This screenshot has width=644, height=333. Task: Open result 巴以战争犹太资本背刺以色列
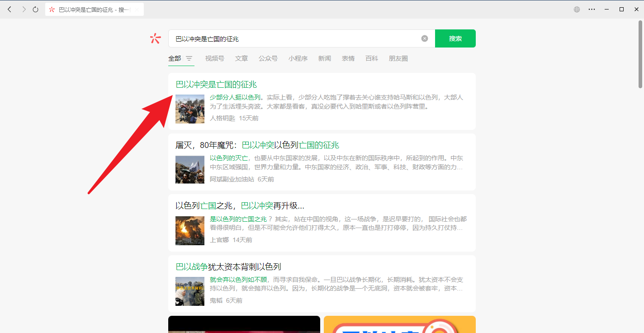[x=228, y=266]
